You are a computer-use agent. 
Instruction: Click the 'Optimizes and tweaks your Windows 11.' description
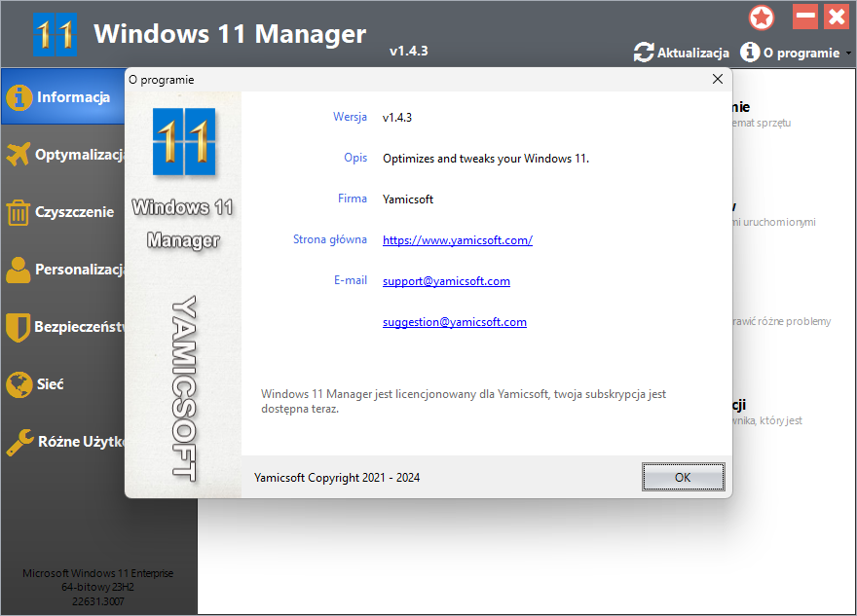486,159
